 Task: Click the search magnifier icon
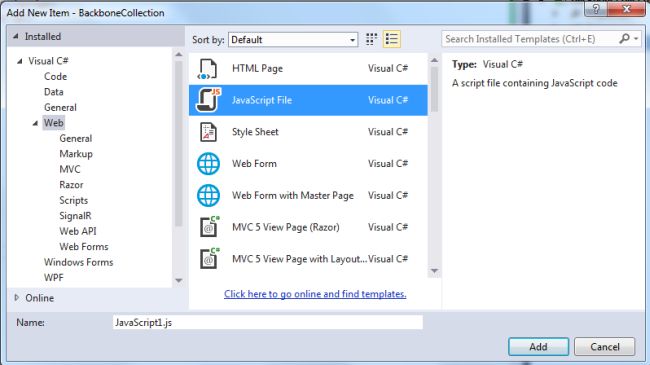tap(624, 39)
